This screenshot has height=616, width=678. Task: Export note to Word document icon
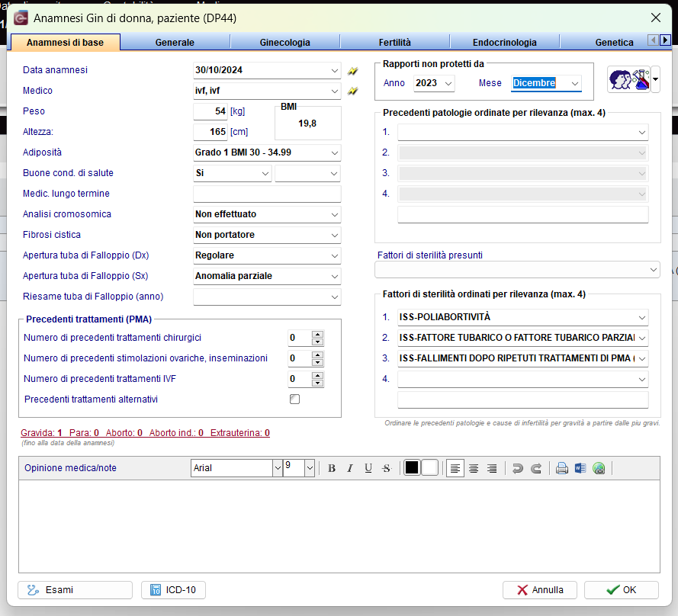coord(580,468)
